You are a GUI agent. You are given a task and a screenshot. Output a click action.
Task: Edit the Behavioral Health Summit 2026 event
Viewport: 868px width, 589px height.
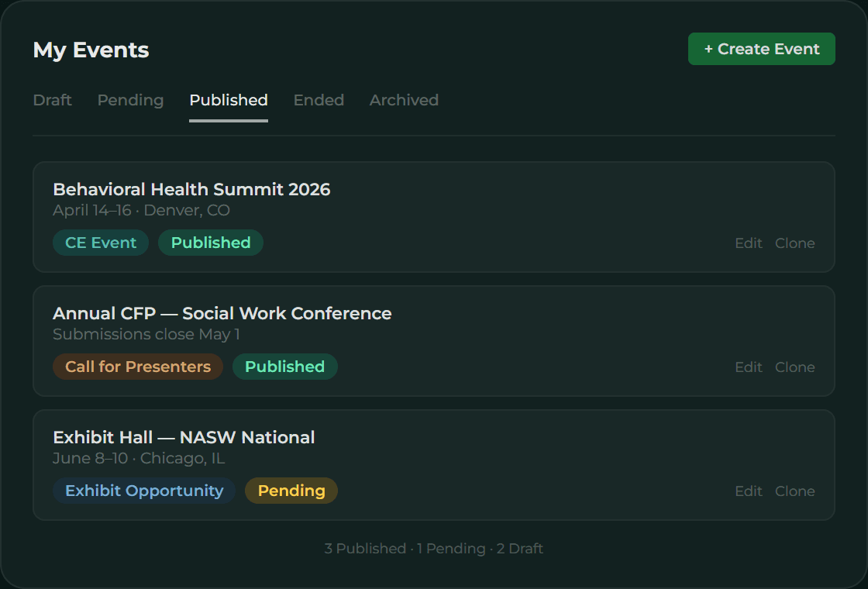[748, 243]
